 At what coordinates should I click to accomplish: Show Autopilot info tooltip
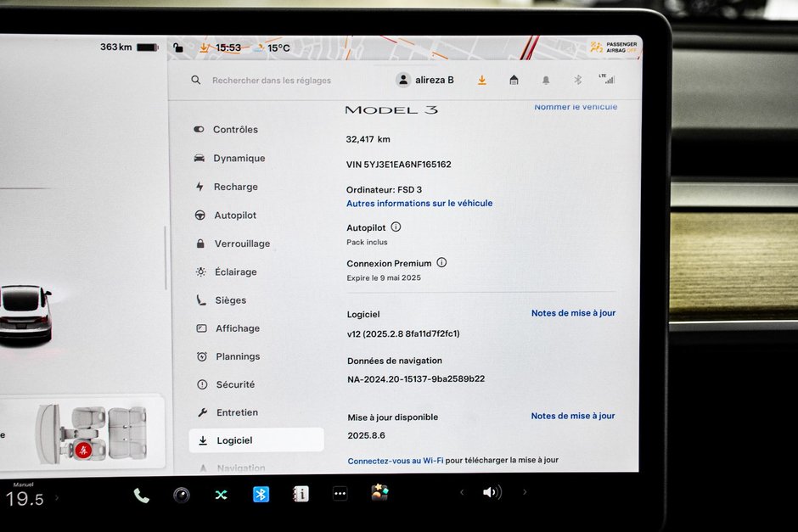pyautogui.click(x=396, y=227)
